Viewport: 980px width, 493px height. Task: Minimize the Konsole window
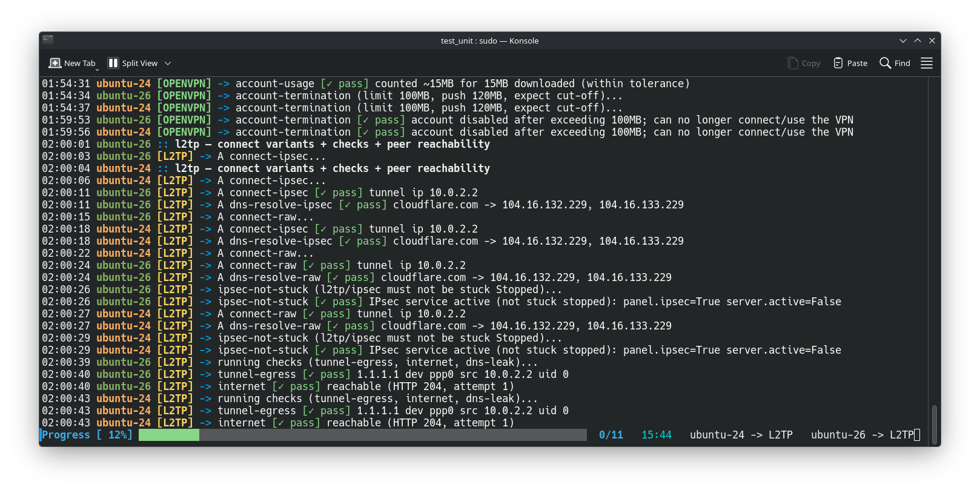(x=903, y=41)
